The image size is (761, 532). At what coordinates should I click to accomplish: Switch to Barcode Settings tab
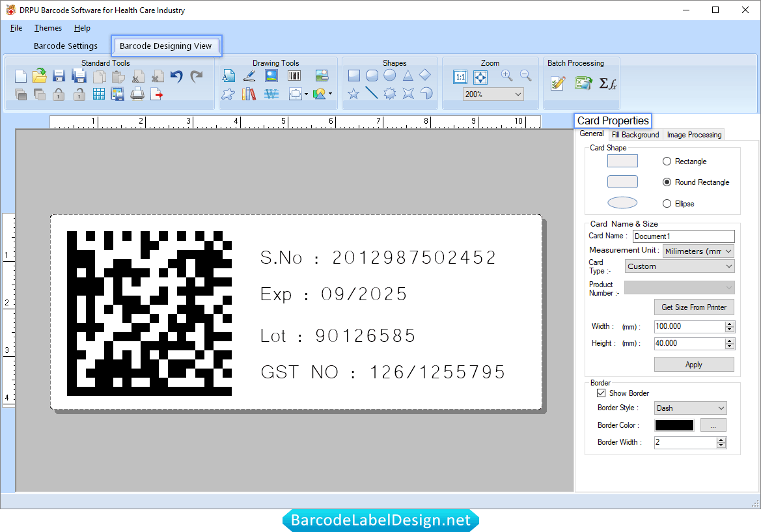(66, 46)
